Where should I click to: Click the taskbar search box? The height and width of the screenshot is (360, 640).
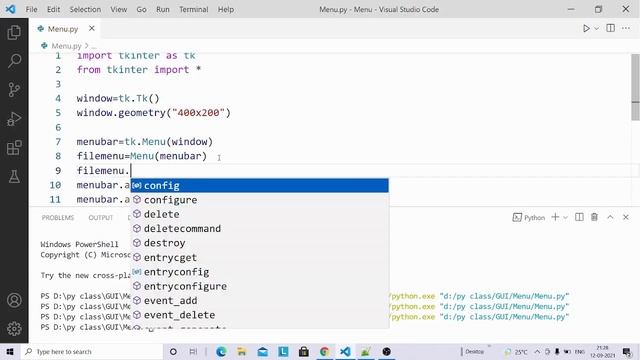tap(91, 351)
